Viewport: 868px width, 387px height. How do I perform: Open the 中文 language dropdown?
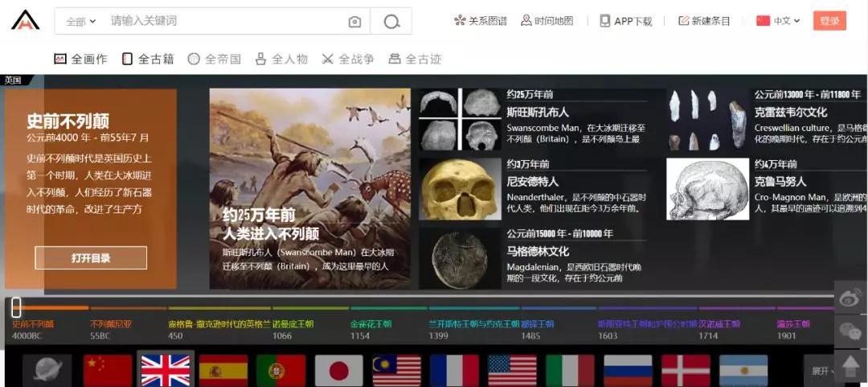click(778, 21)
